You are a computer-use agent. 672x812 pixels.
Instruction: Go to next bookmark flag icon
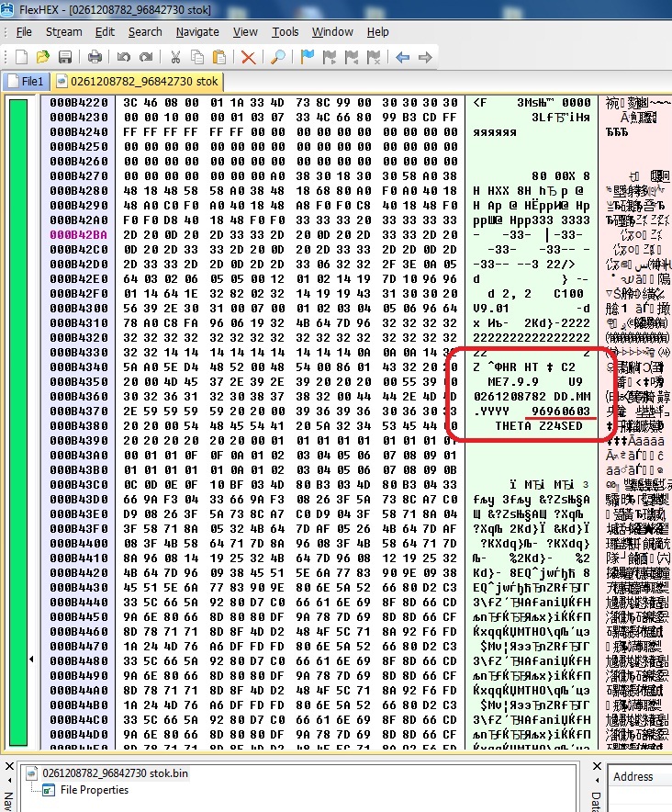[330, 57]
